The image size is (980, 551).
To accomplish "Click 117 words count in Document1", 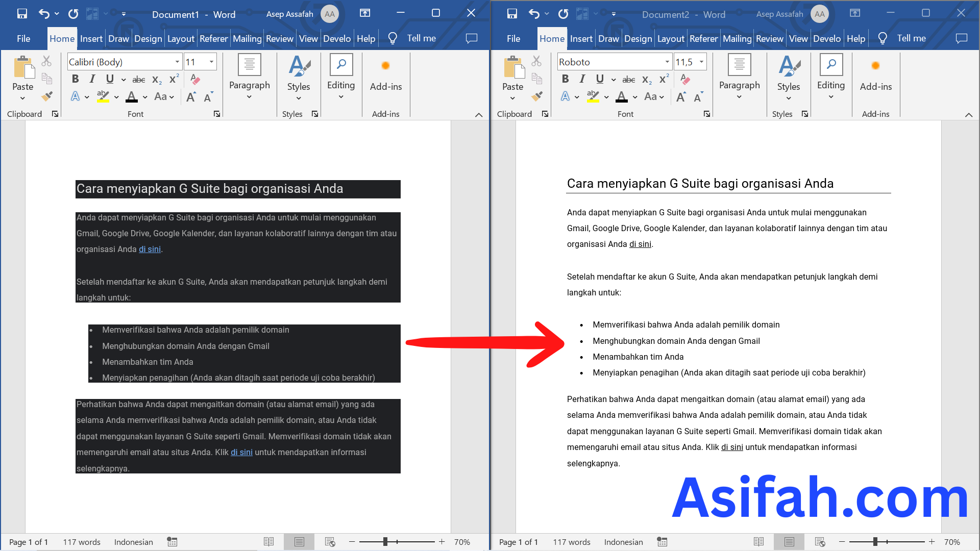I will (82, 542).
